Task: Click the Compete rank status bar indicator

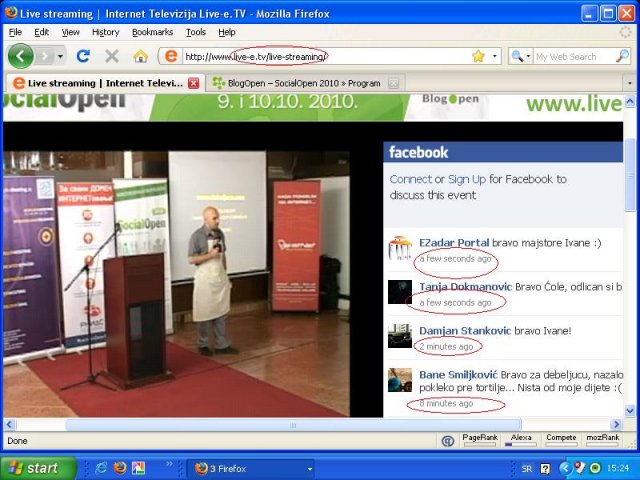Action: click(x=561, y=440)
